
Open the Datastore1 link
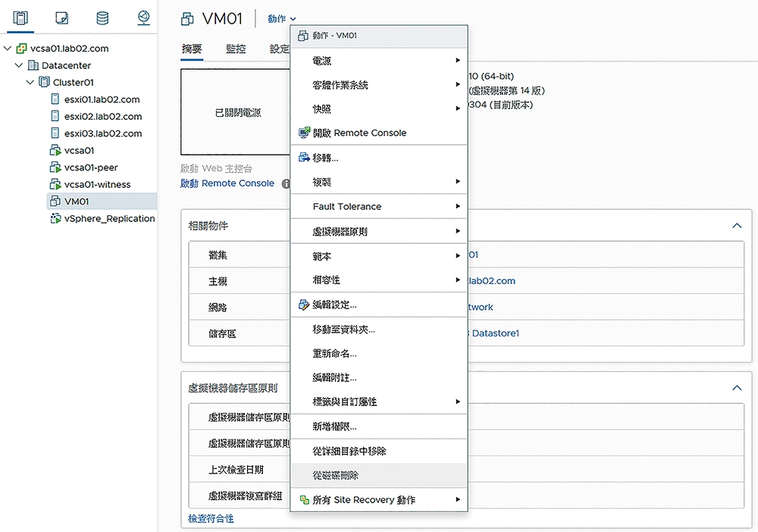(x=495, y=333)
